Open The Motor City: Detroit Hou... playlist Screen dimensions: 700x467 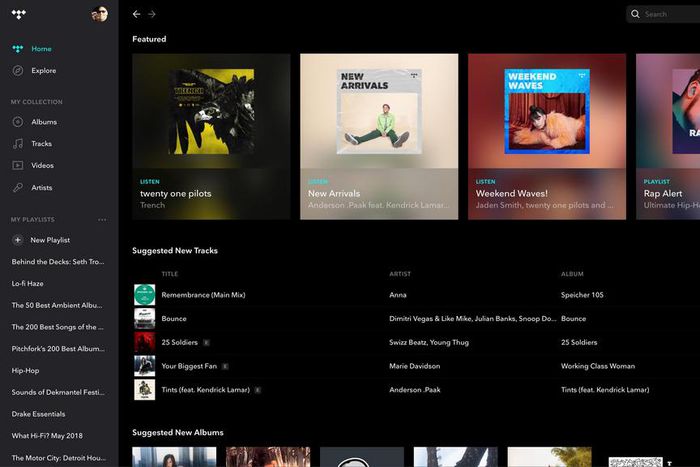coord(59,458)
